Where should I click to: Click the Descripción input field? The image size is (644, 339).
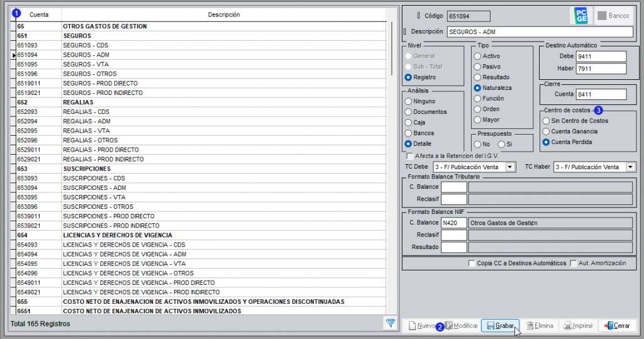540,31
